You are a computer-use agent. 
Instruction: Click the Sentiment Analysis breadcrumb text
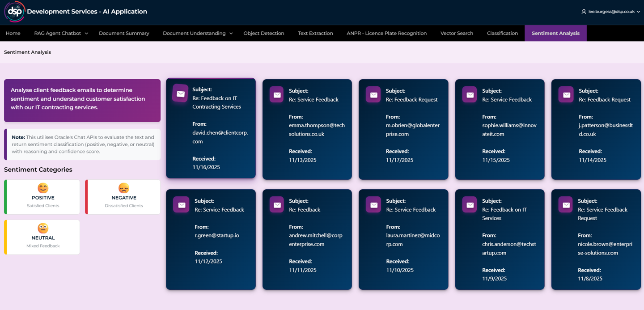27,52
